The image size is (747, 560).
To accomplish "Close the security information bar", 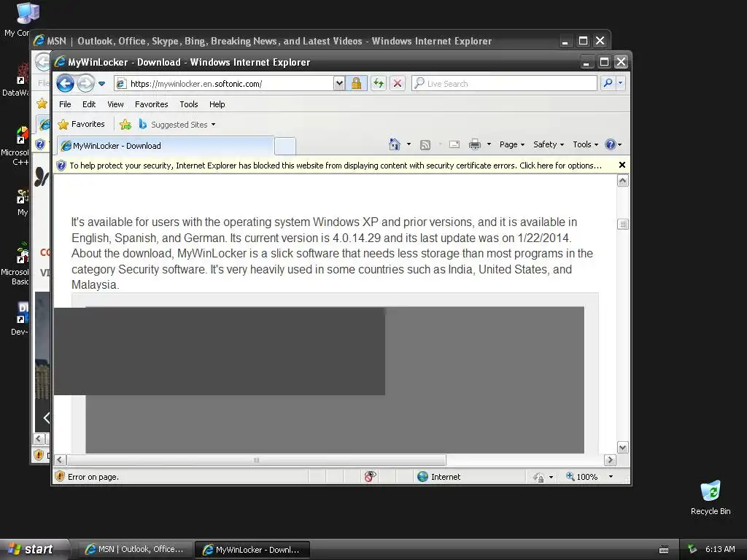I will point(622,165).
